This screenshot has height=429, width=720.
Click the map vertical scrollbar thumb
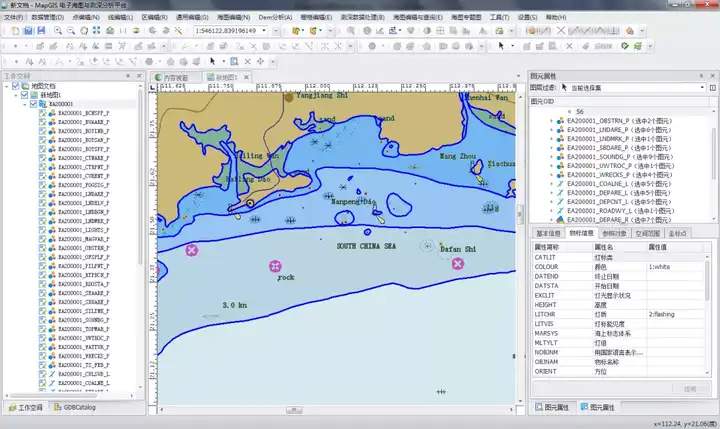point(520,214)
